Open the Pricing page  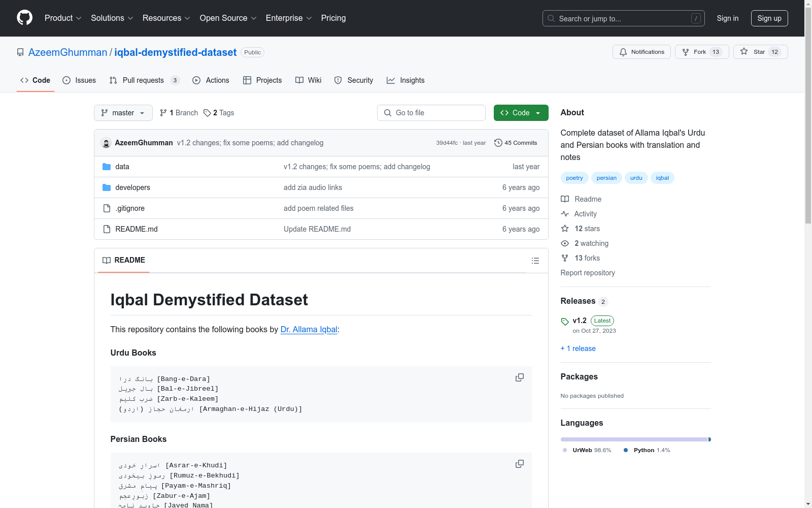point(333,18)
